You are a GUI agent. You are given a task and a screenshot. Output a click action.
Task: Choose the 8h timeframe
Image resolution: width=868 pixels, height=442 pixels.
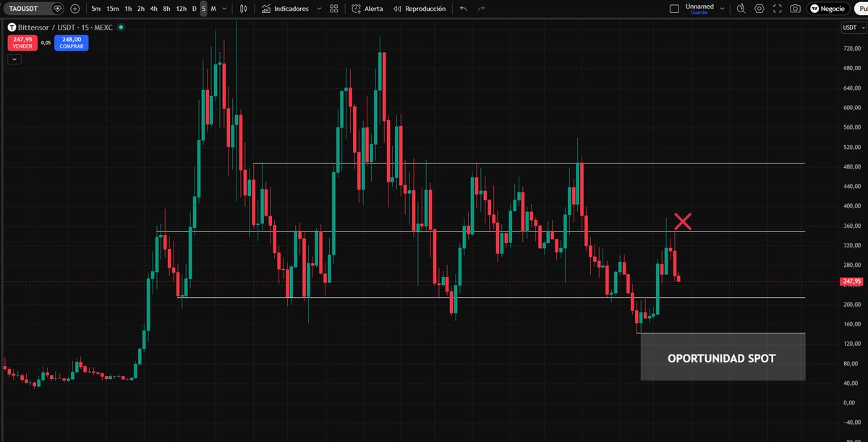(x=166, y=9)
